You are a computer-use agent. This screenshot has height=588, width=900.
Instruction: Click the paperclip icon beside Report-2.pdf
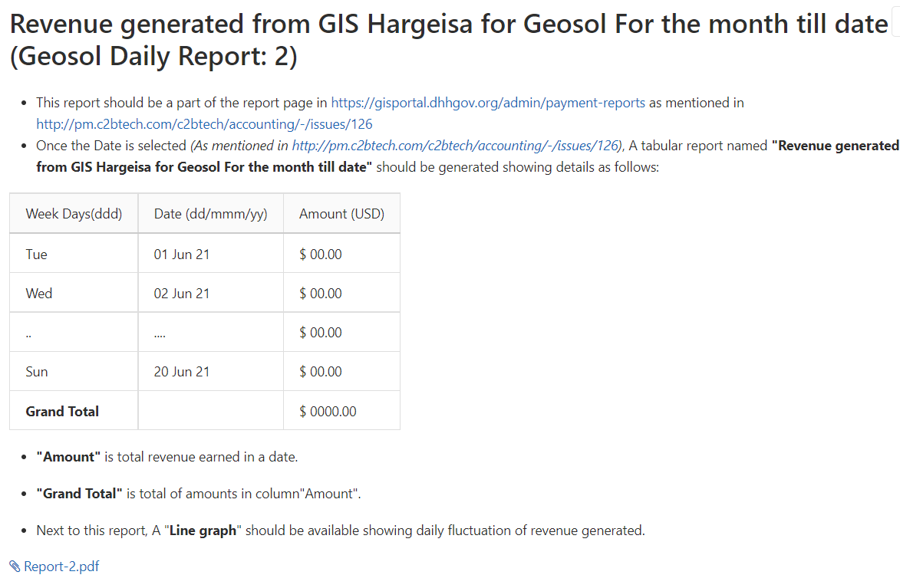tap(15, 567)
